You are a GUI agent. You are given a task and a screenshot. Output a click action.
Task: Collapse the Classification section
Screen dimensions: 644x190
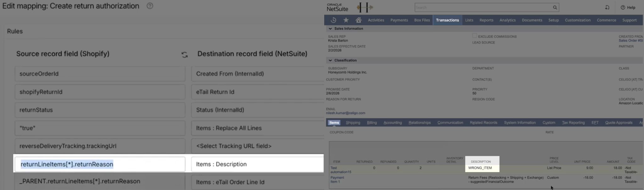(330, 60)
